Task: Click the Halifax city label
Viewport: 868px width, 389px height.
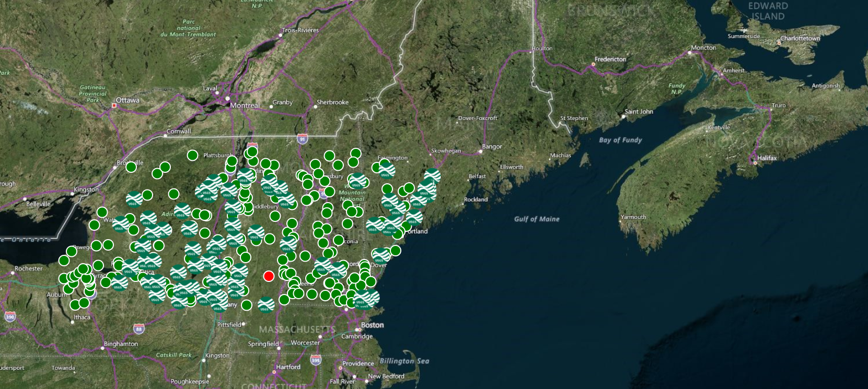Action: pos(767,158)
